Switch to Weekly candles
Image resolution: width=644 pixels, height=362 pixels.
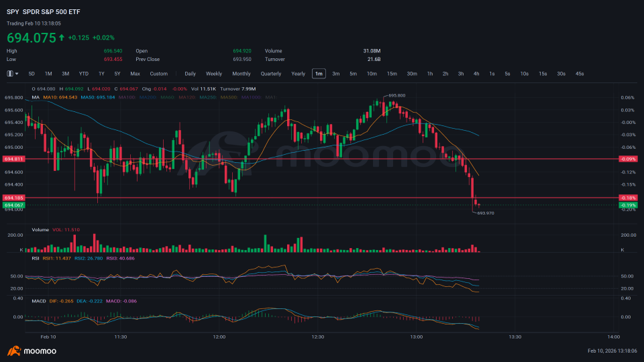pos(214,74)
